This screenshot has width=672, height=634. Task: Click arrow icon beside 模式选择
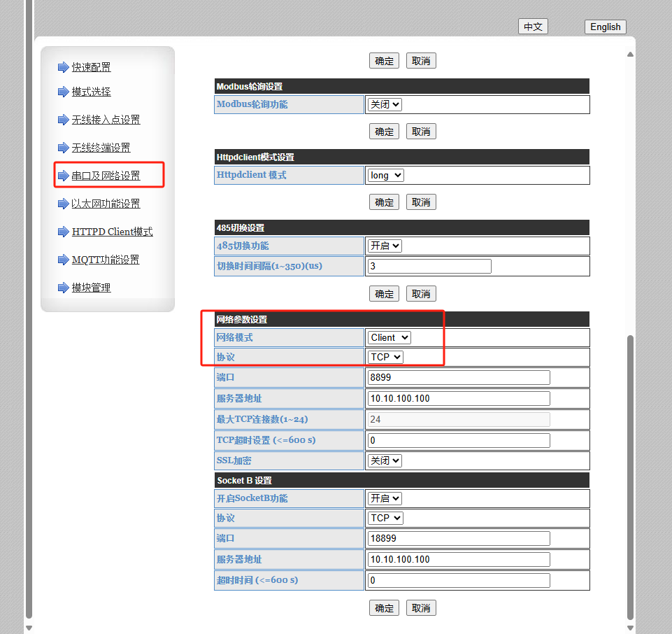(63, 92)
